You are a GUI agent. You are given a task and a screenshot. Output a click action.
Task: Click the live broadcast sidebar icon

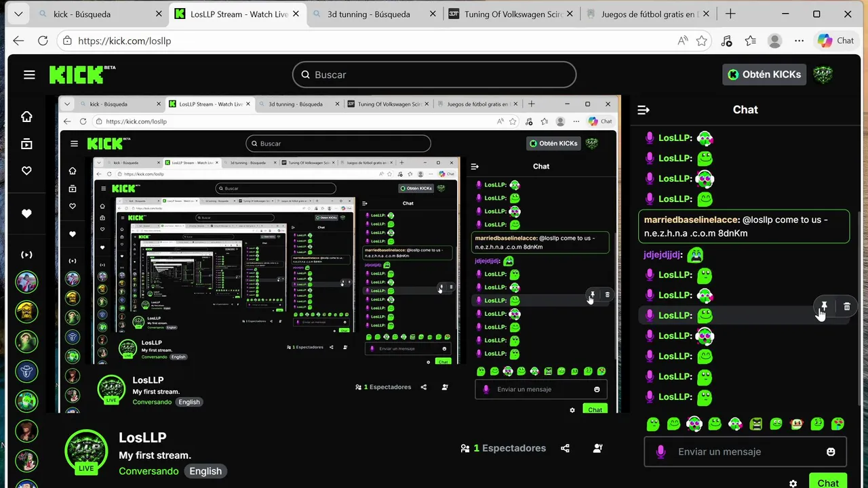coord(26,255)
